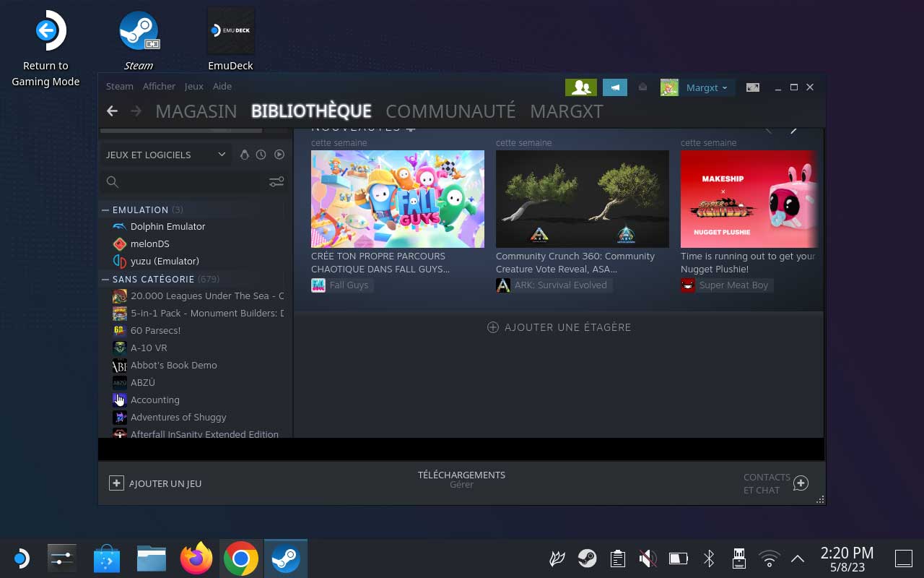
Task: Switch to the Communauté tab
Action: 450,111
